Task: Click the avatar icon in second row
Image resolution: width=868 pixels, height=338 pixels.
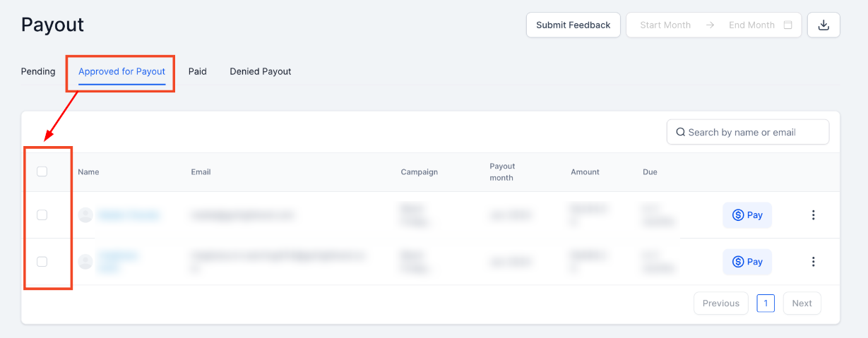Action: 85,262
